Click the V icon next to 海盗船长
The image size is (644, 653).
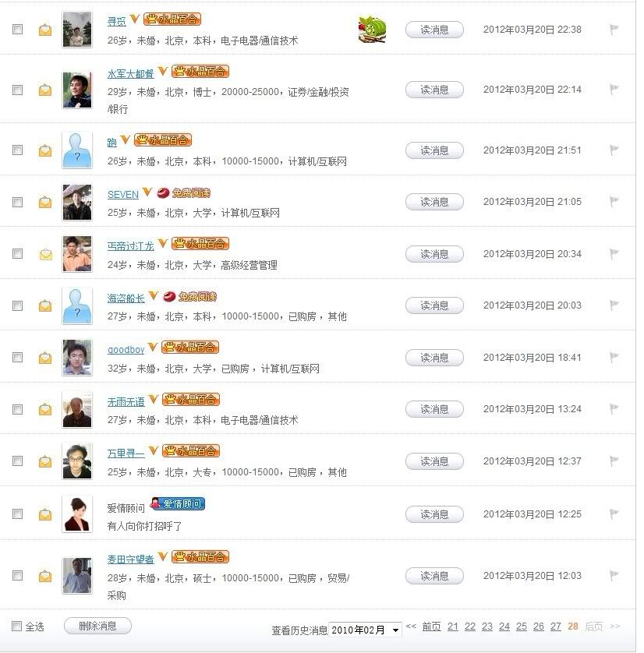(x=154, y=296)
